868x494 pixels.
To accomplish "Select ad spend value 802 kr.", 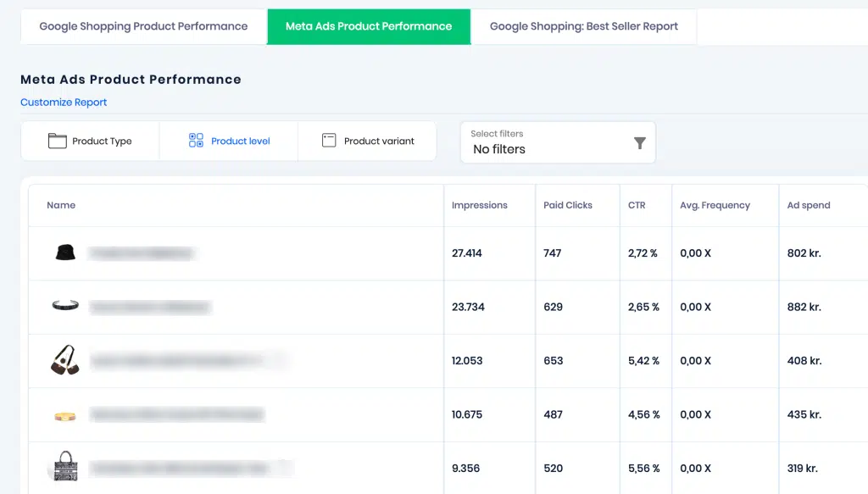I will pyautogui.click(x=804, y=253).
